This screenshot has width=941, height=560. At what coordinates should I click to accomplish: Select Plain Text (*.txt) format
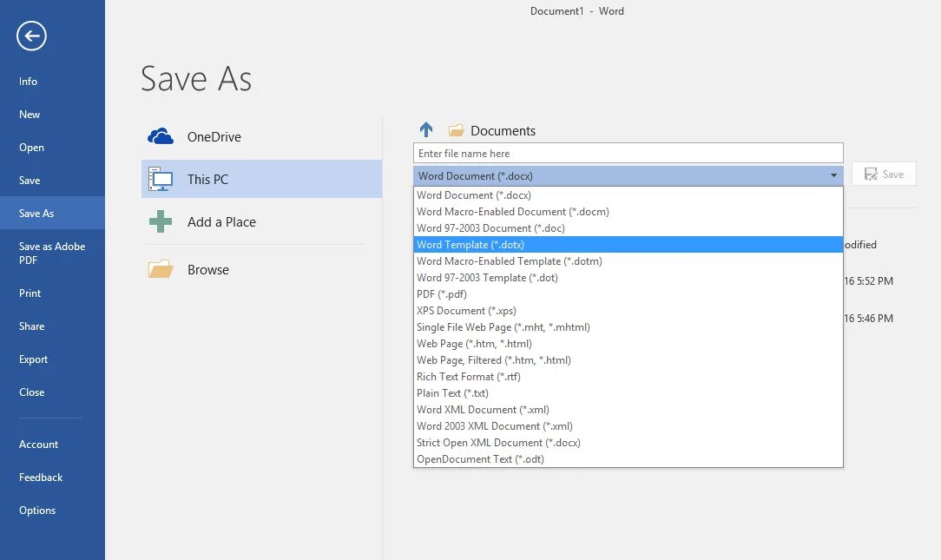[452, 393]
